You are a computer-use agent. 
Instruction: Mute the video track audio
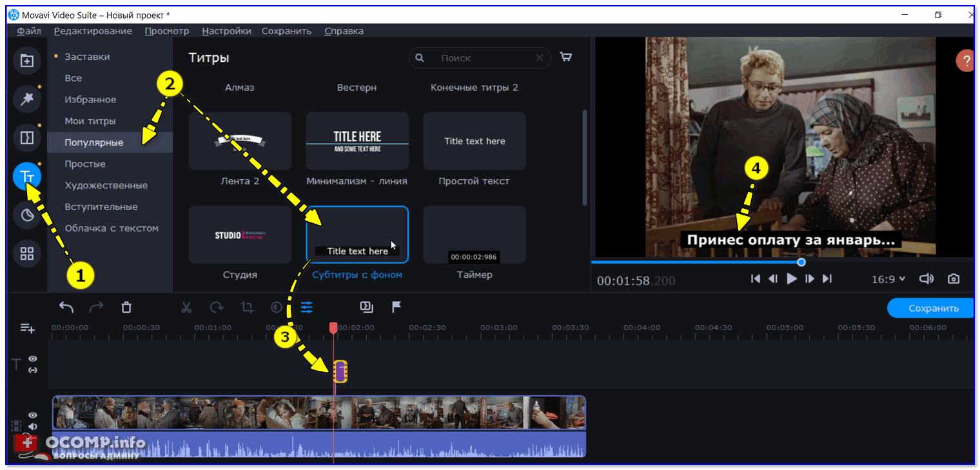click(x=32, y=427)
